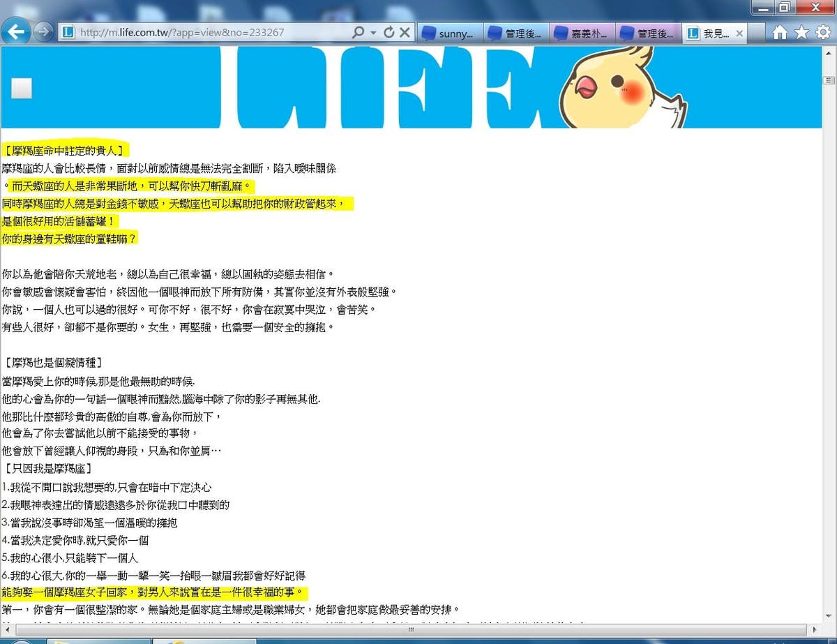The image size is (837, 644).
Task: Start a search with the magnifier icon
Action: click(358, 32)
